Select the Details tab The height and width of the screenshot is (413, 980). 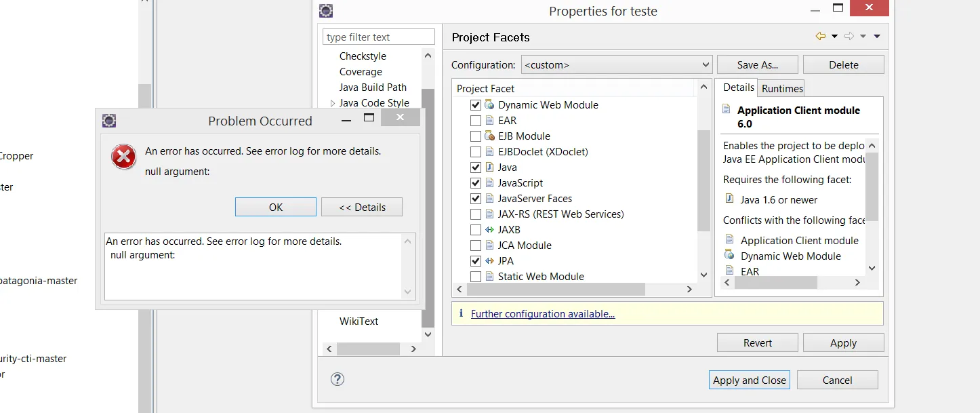click(x=738, y=87)
